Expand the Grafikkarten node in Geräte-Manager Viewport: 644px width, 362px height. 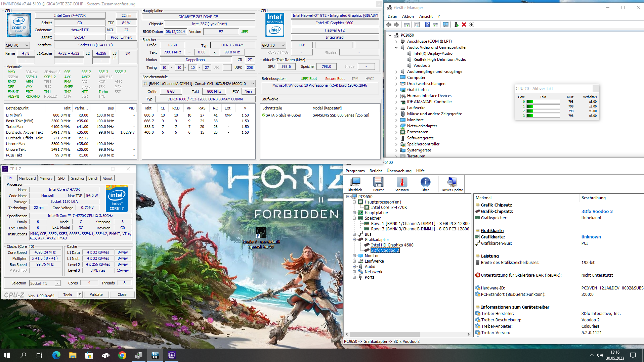(x=396, y=90)
